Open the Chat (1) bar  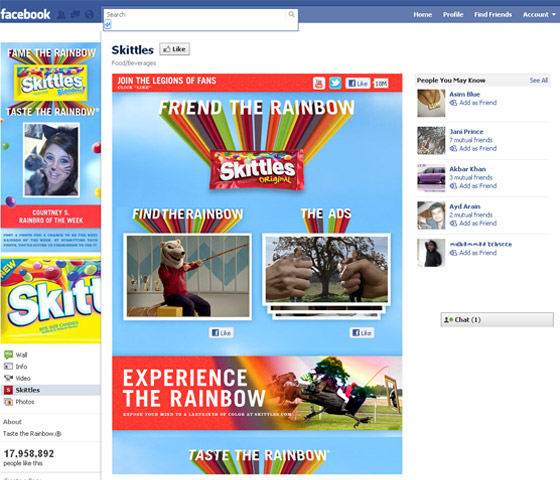(497, 320)
